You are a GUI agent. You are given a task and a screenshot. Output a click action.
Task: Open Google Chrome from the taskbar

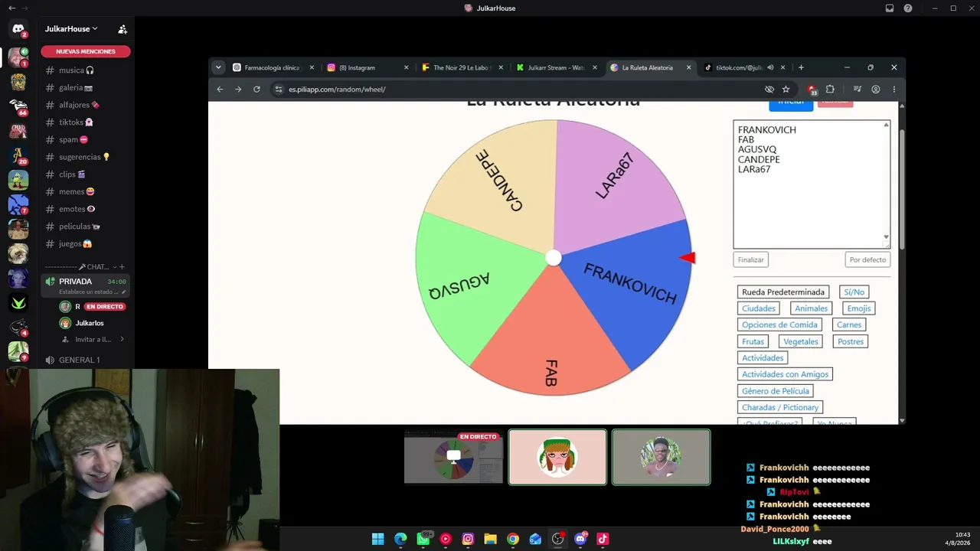[513, 539]
